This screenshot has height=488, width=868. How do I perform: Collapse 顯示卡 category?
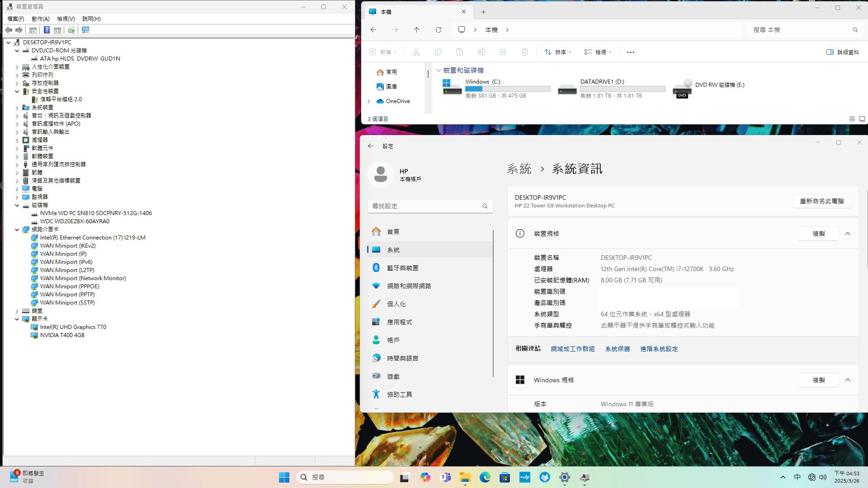point(17,319)
